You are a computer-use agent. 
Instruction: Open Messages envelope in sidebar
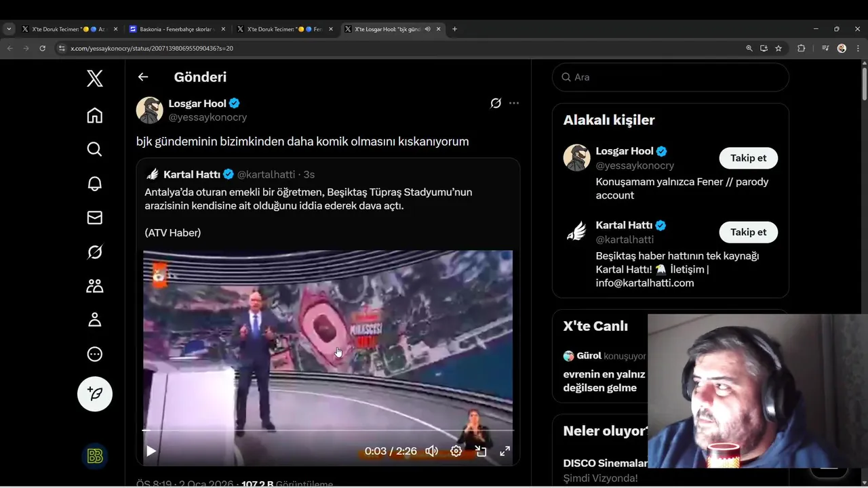click(x=95, y=218)
